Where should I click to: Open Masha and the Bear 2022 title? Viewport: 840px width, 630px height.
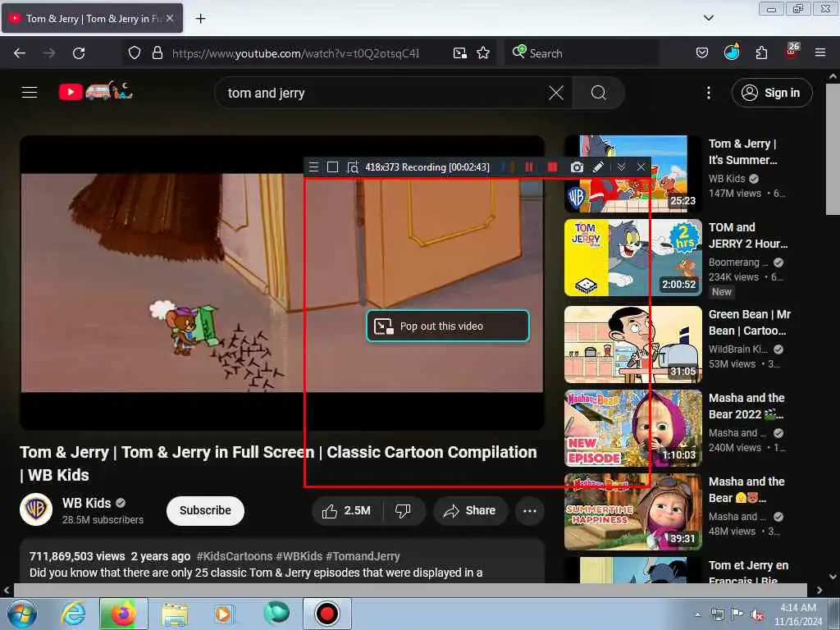[746, 406]
